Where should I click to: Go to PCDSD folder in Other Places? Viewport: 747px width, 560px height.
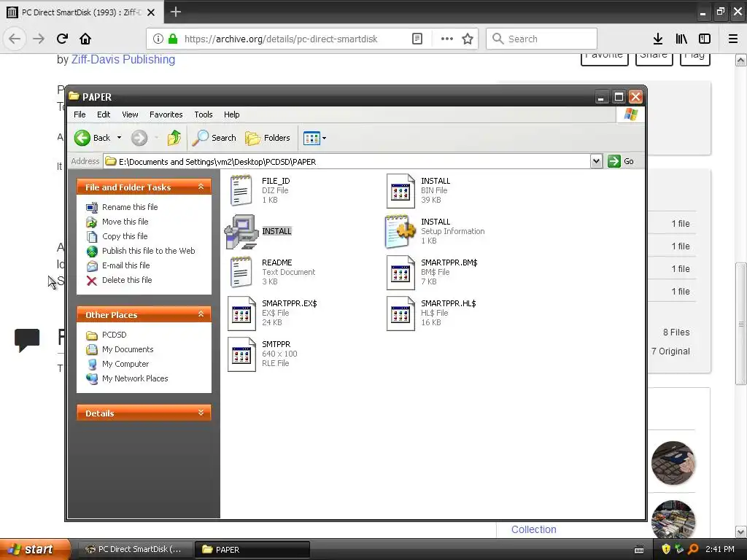point(114,335)
